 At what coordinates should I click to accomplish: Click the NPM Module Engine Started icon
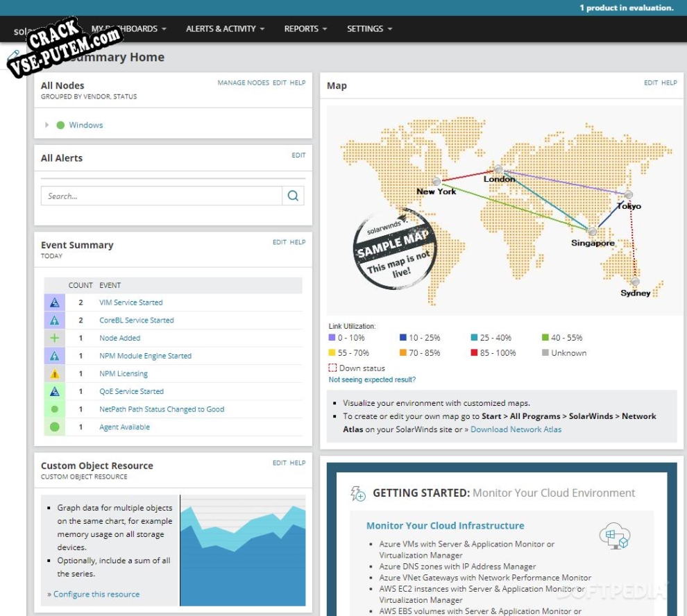pyautogui.click(x=54, y=356)
